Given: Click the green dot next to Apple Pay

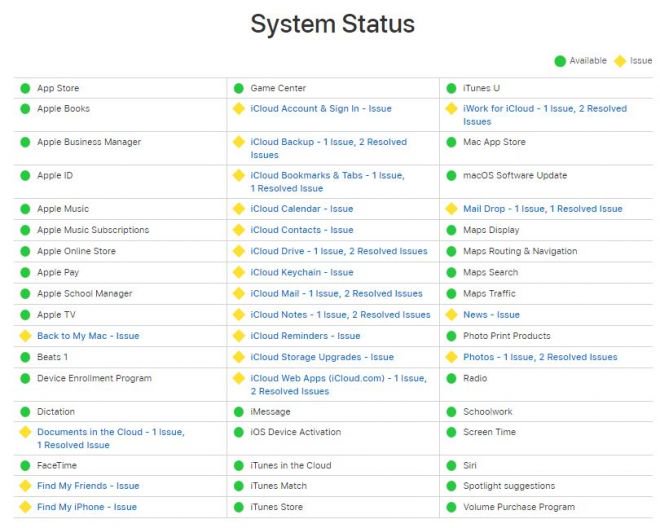Looking at the screenshot, I should pyautogui.click(x=25, y=272).
